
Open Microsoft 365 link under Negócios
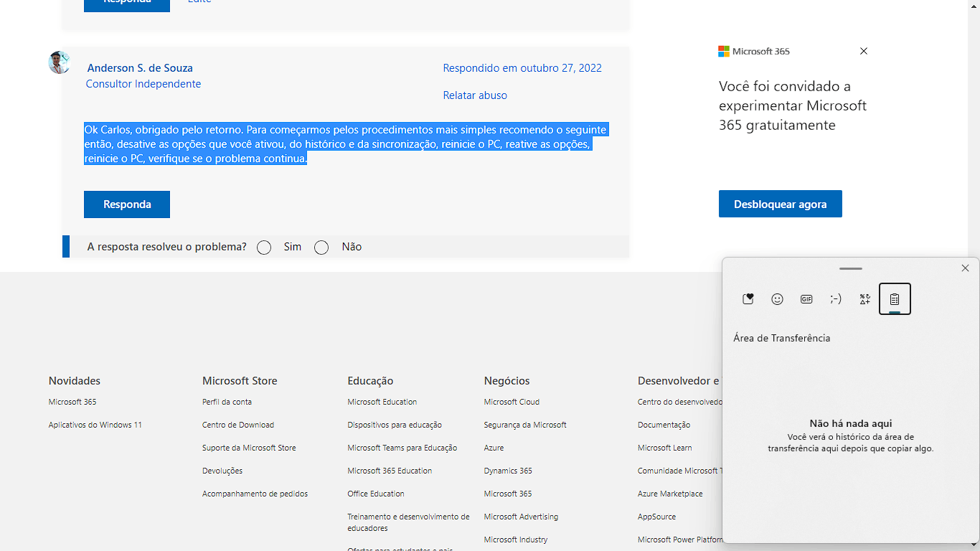[x=508, y=494]
